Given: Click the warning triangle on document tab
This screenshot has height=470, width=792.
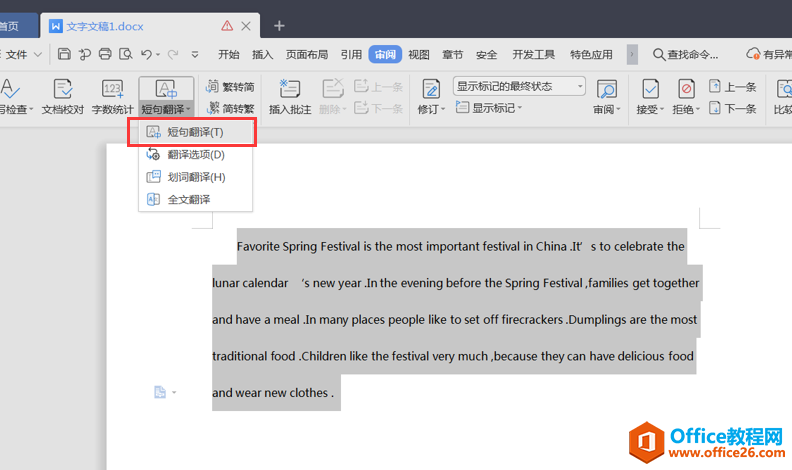Looking at the screenshot, I should [227, 26].
